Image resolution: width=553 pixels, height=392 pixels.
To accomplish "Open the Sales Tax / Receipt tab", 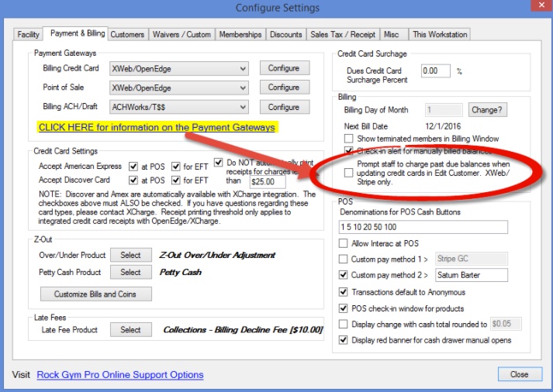I will click(343, 35).
